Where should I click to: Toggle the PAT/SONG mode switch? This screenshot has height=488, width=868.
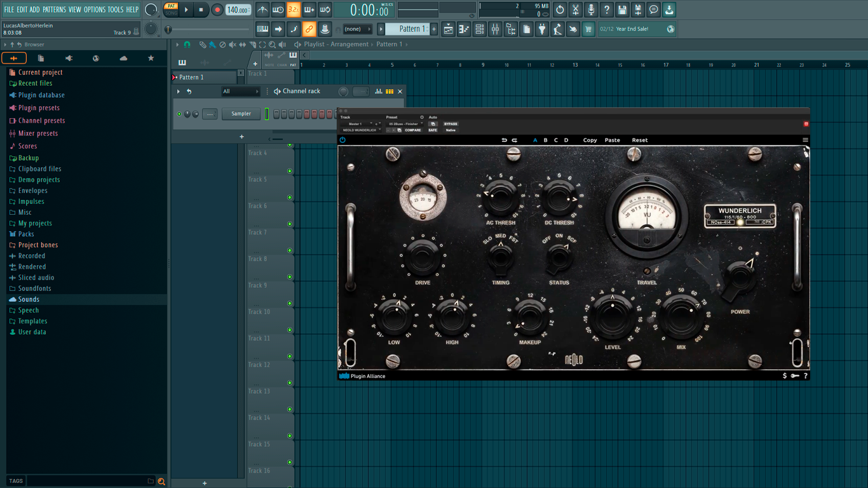(171, 10)
